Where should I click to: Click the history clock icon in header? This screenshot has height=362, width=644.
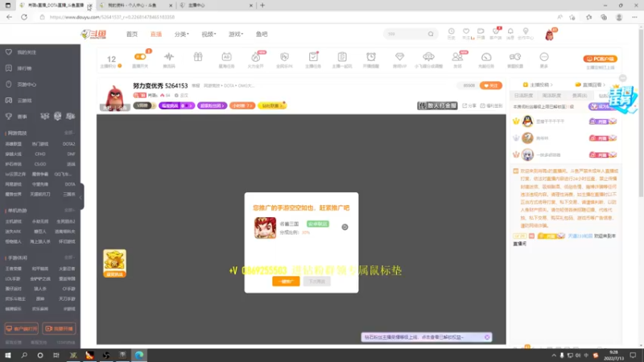pos(452,31)
